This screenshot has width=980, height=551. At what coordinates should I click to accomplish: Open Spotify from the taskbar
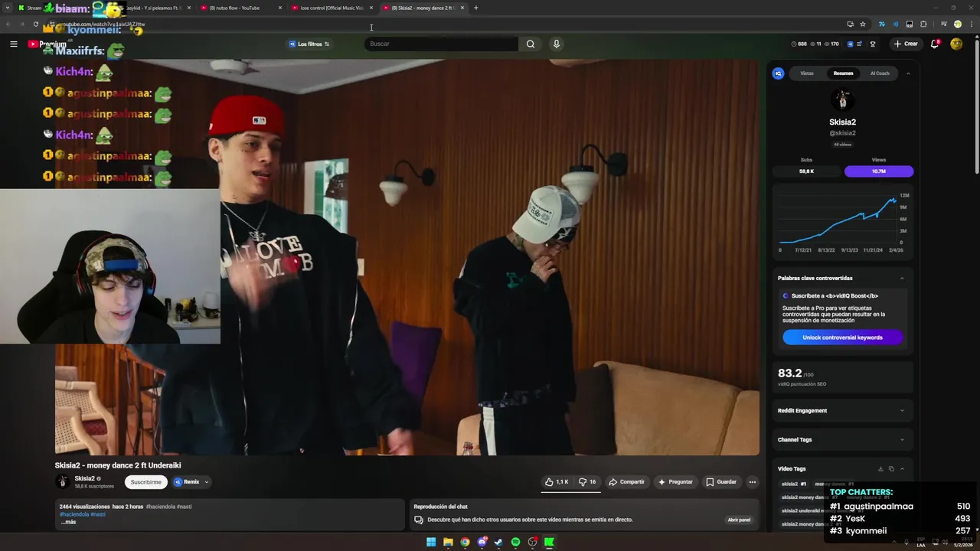click(515, 542)
